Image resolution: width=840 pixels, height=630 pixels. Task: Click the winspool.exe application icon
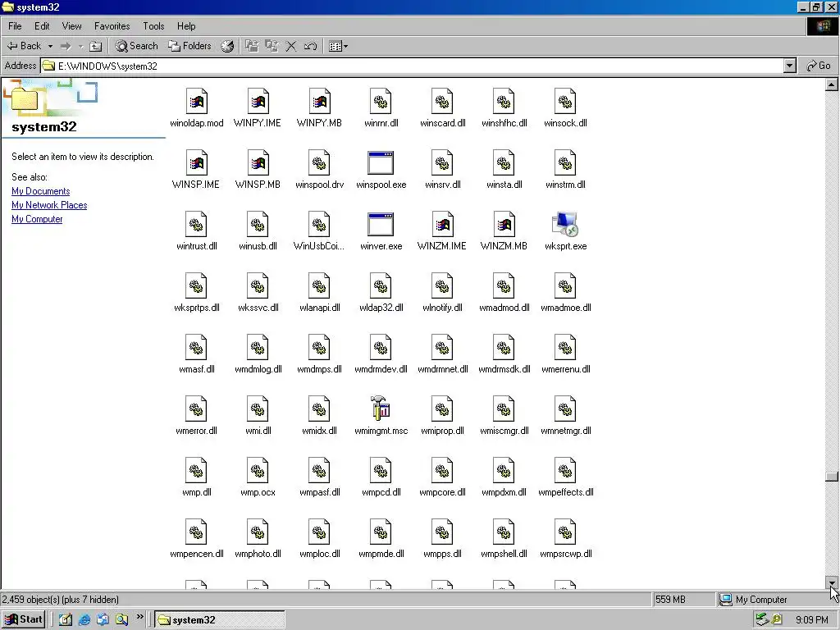tap(381, 163)
